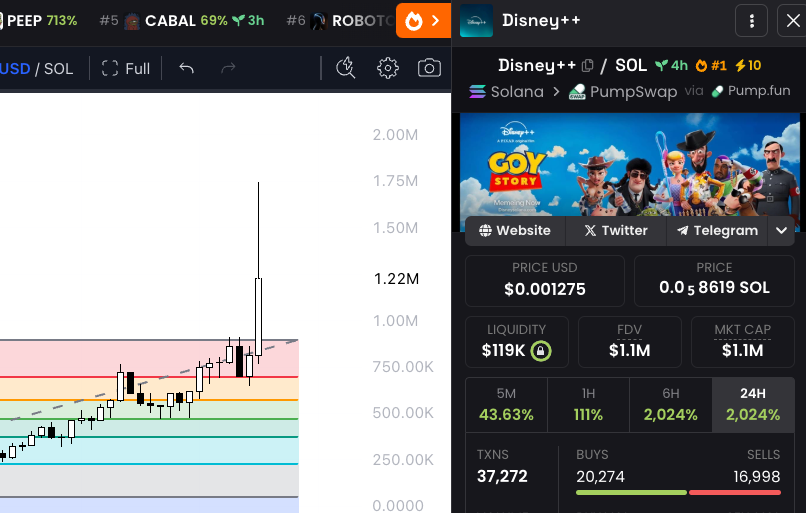Click the PumpSwap DEX link

point(623,92)
